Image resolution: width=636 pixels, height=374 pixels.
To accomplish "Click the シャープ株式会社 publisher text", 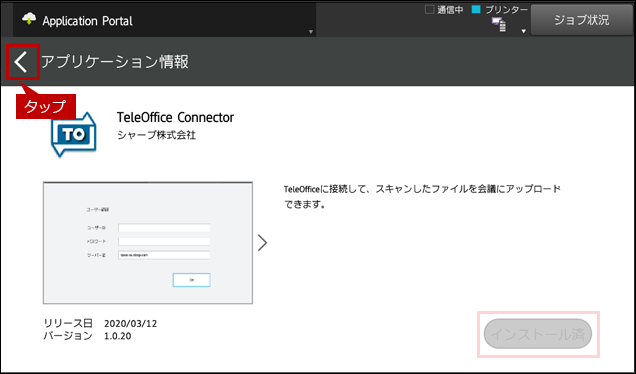I will tap(157, 135).
